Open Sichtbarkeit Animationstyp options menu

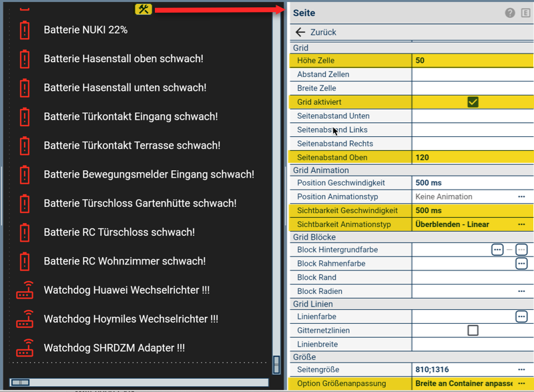(x=521, y=224)
